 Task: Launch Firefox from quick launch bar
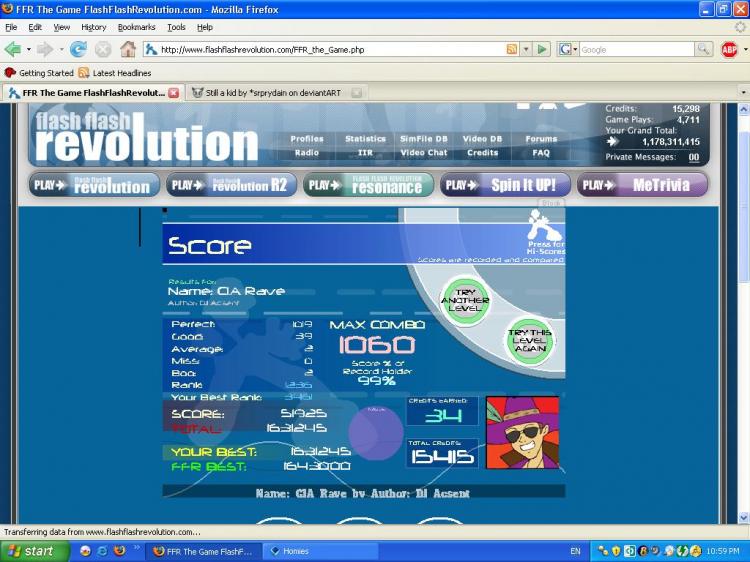[x=119, y=551]
